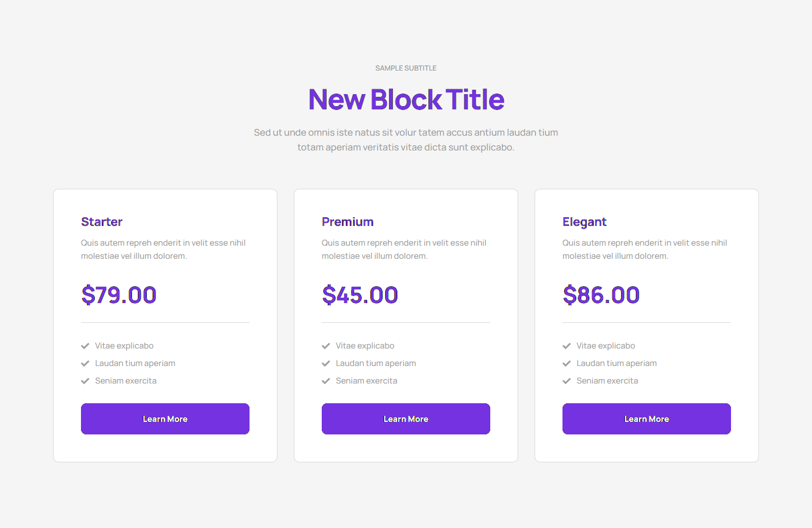Click the $45.00 price text

click(x=360, y=295)
